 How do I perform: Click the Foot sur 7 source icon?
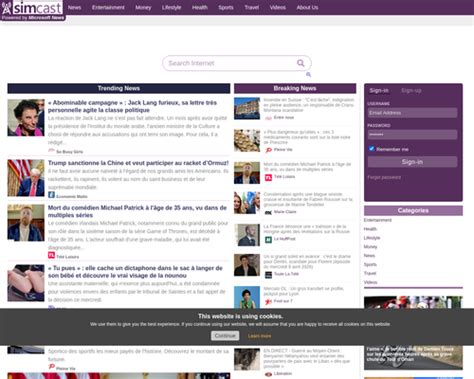click(x=268, y=302)
